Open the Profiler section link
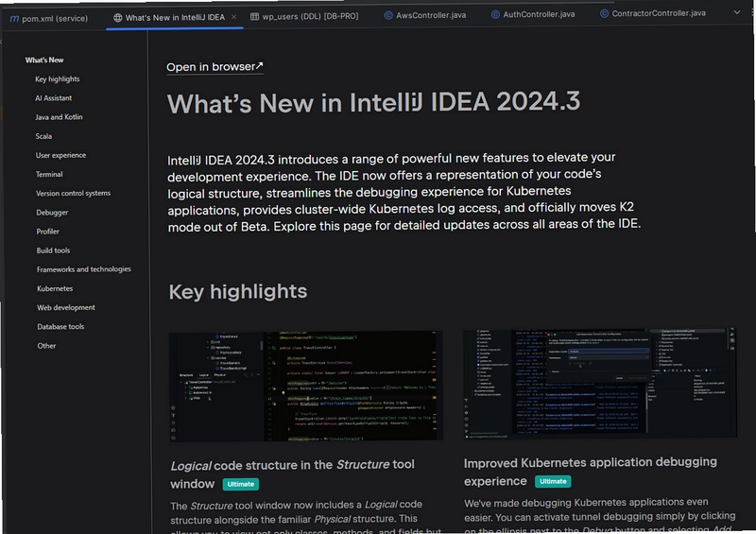This screenshot has width=756, height=534. [48, 232]
